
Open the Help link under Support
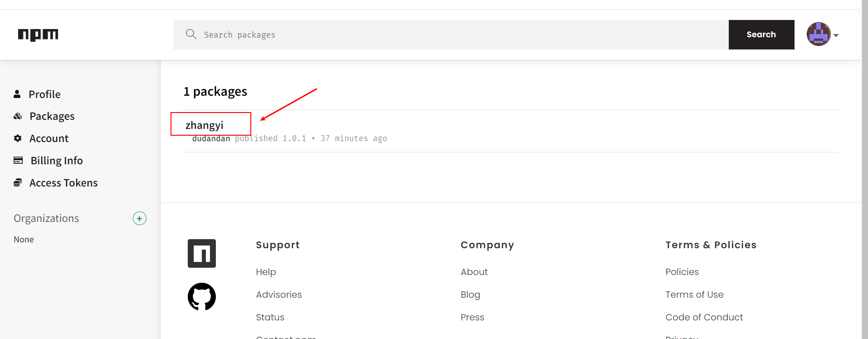click(266, 272)
